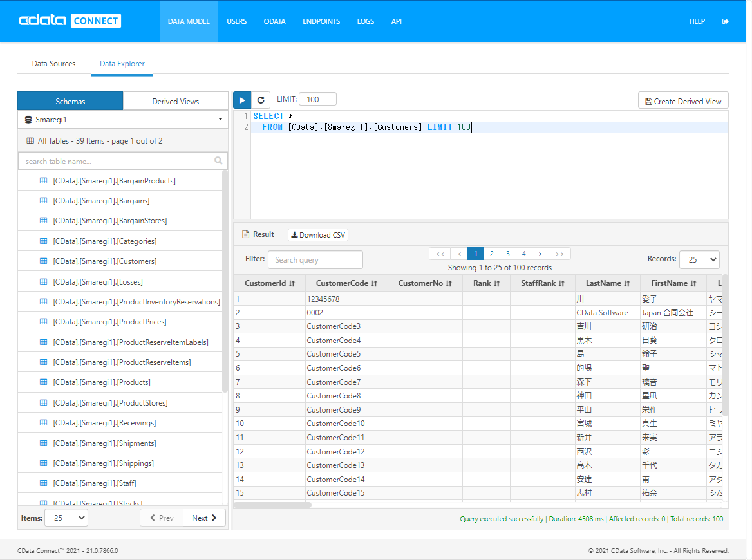This screenshot has width=752, height=560.
Task: Click the logout icon in header
Action: 725,21
